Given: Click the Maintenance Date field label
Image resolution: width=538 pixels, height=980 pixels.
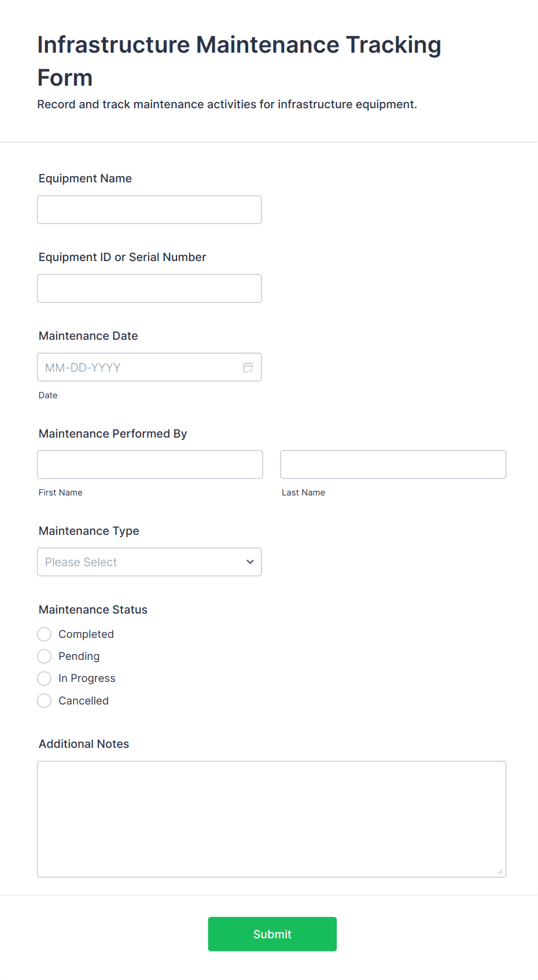Looking at the screenshot, I should tap(88, 336).
